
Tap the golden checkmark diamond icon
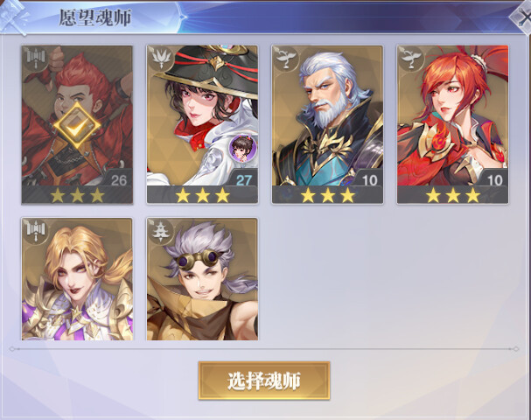point(77,125)
